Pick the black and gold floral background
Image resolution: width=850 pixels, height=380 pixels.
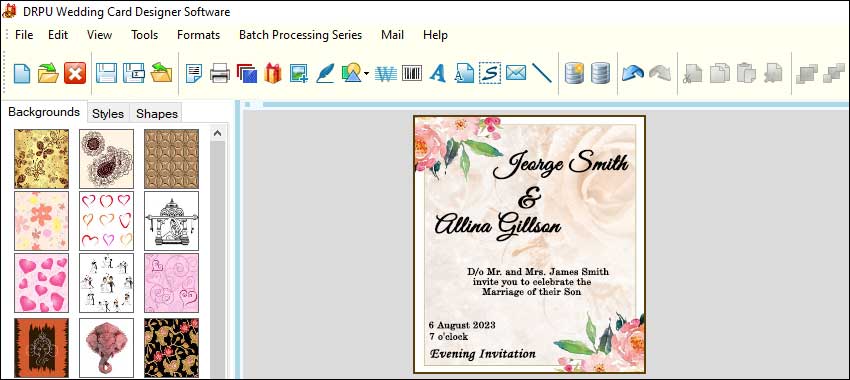[x=171, y=347]
